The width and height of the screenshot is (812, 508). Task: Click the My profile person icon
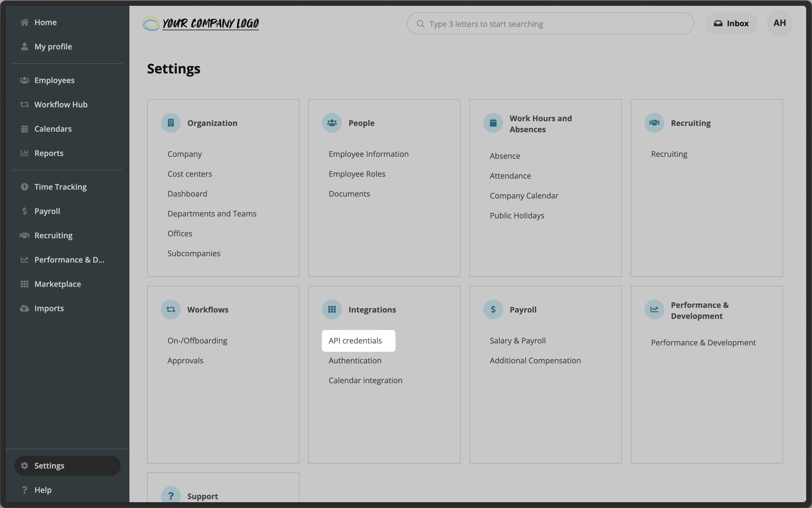pos(24,47)
